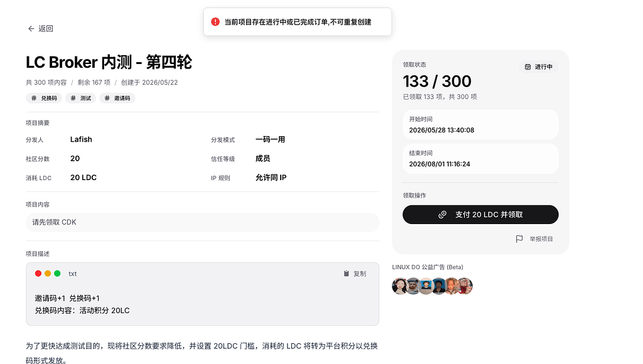The width and height of the screenshot is (643, 364).
Task: Open the first avatar in LINUX DO ads
Action: pos(399,286)
